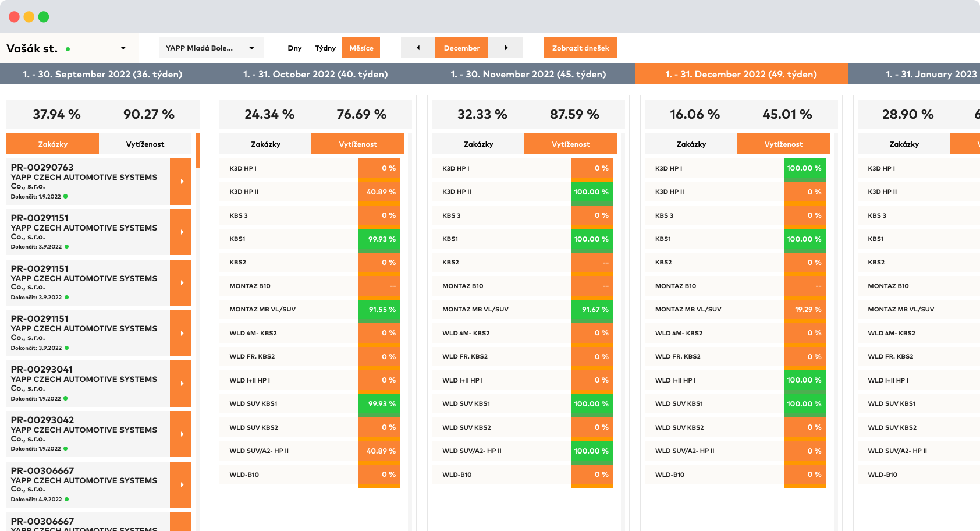Click November MONTAZ MB VL/SUV 91.67 % cell

[x=592, y=309]
